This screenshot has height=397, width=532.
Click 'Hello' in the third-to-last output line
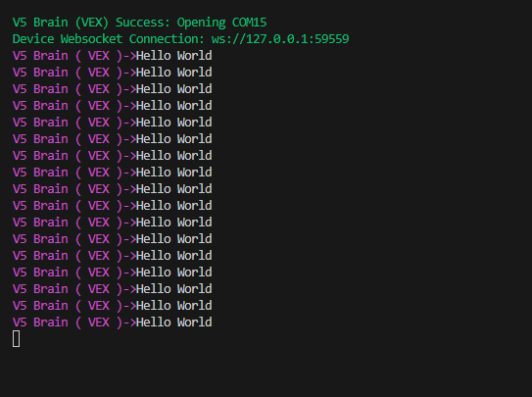tap(154, 289)
